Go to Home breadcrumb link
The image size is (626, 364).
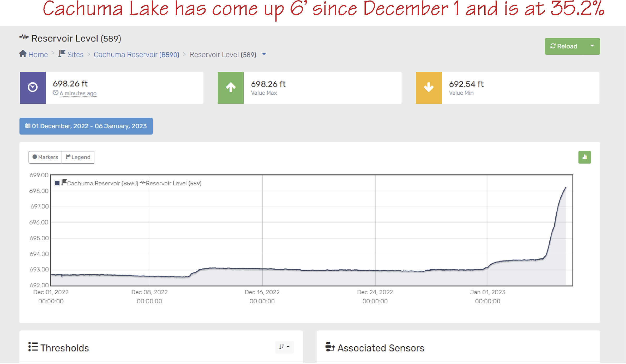[x=38, y=54]
